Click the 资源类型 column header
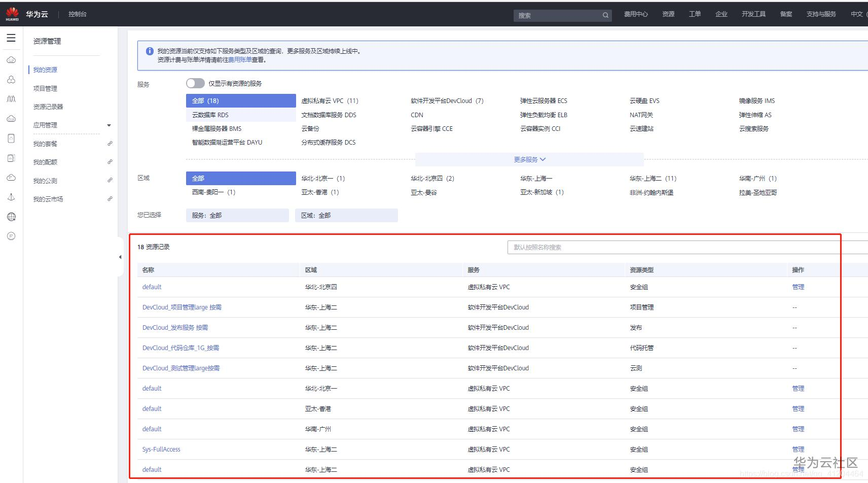This screenshot has height=483, width=868. pyautogui.click(x=641, y=270)
